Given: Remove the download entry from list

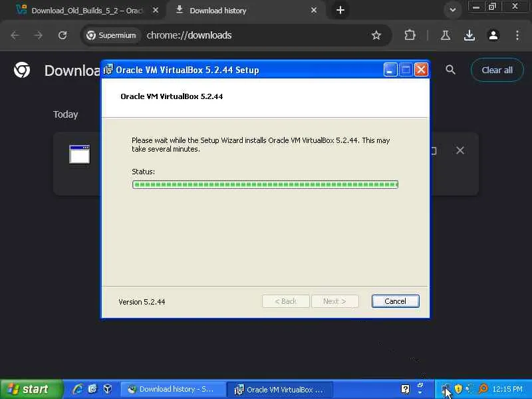Looking at the screenshot, I should click(x=460, y=150).
